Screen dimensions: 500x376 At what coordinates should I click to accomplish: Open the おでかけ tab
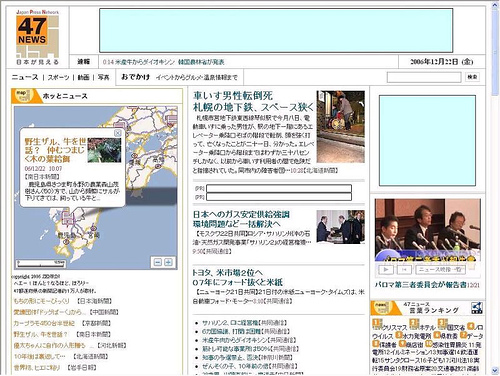[x=135, y=77]
